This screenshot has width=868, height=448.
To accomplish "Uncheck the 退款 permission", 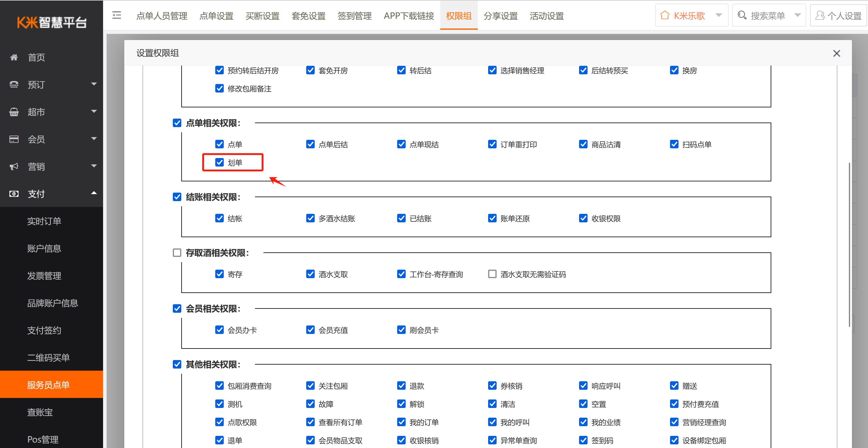I will point(401,386).
